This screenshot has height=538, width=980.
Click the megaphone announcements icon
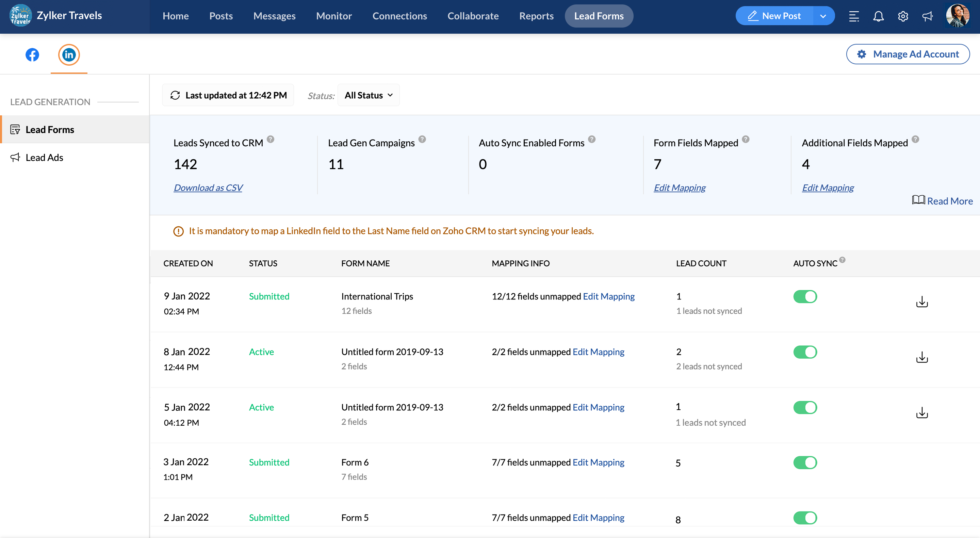(928, 16)
